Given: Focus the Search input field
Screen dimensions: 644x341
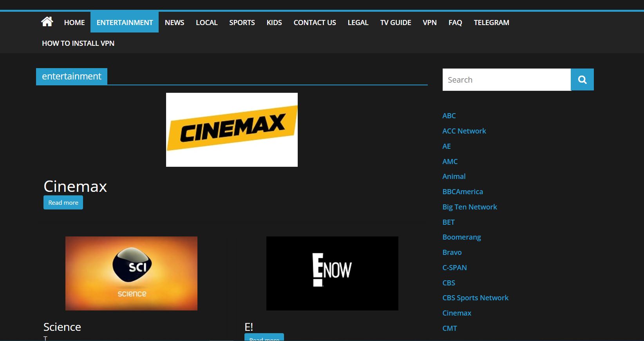Looking at the screenshot, I should click(x=507, y=79).
